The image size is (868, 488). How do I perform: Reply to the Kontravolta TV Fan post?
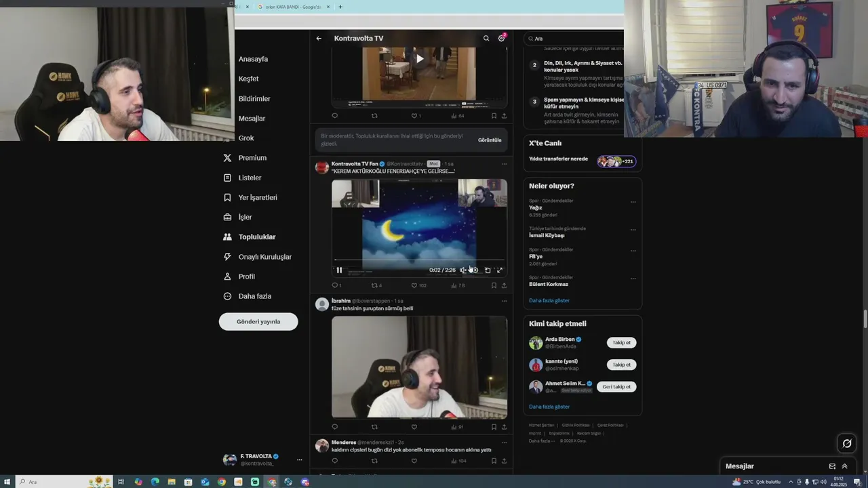click(335, 285)
